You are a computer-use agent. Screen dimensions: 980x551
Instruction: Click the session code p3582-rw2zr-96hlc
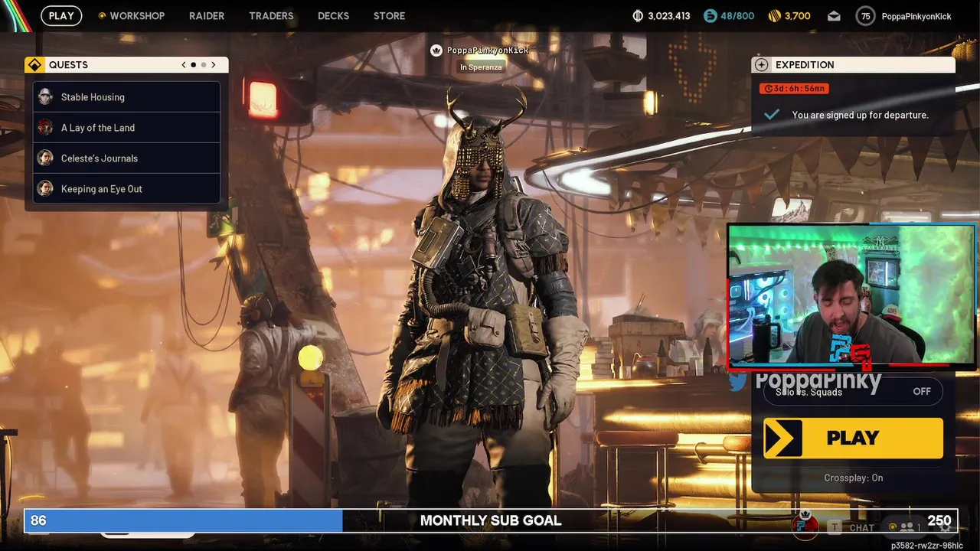pos(927,545)
